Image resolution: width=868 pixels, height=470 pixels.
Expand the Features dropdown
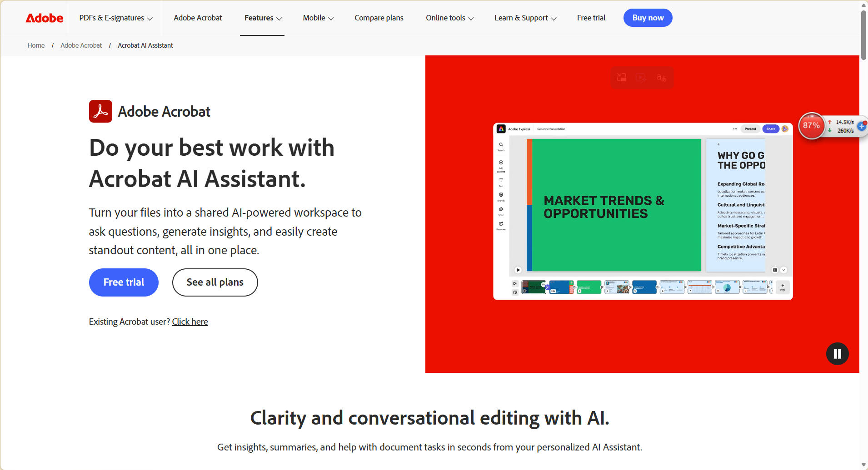coord(263,18)
